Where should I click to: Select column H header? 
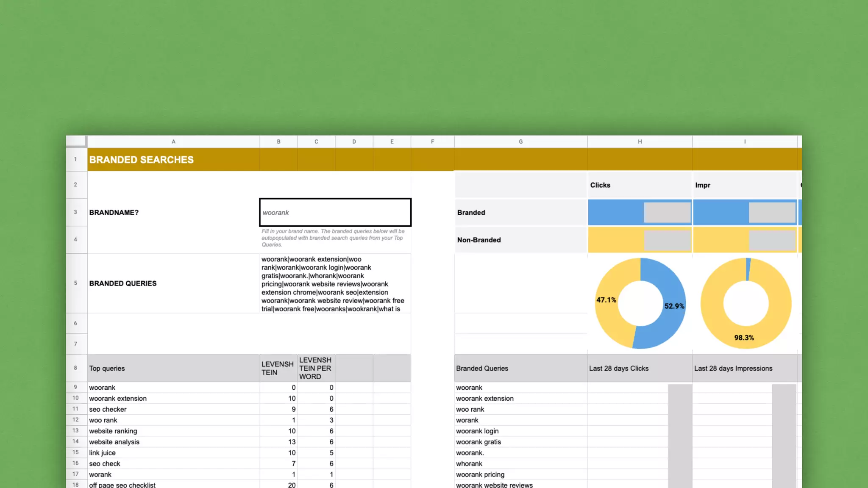tap(640, 141)
